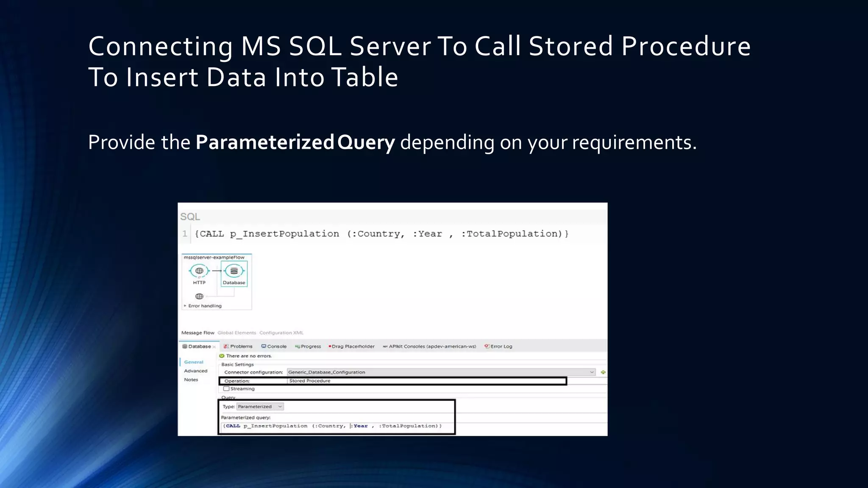Select the HTTP listener globe icon
The image size is (868, 488).
point(199,271)
